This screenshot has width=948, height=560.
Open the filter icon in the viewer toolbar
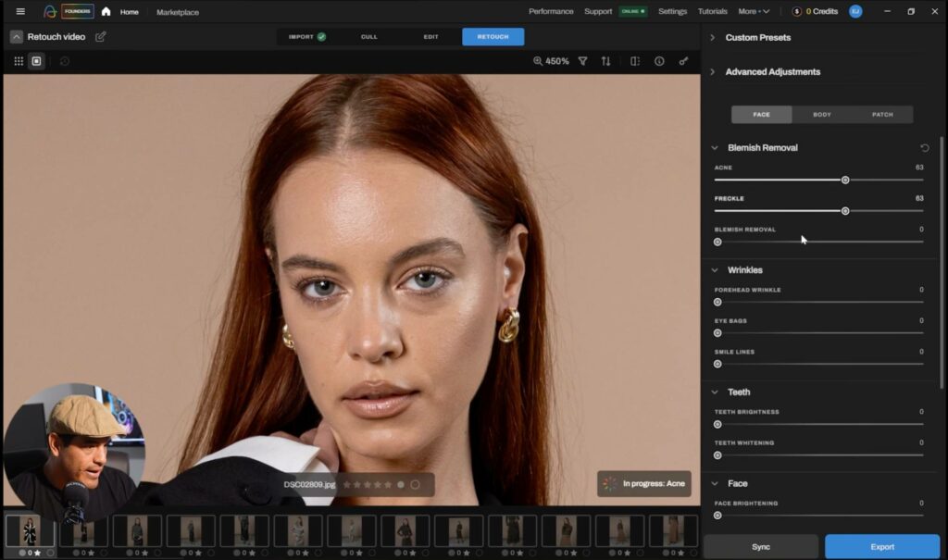click(581, 59)
